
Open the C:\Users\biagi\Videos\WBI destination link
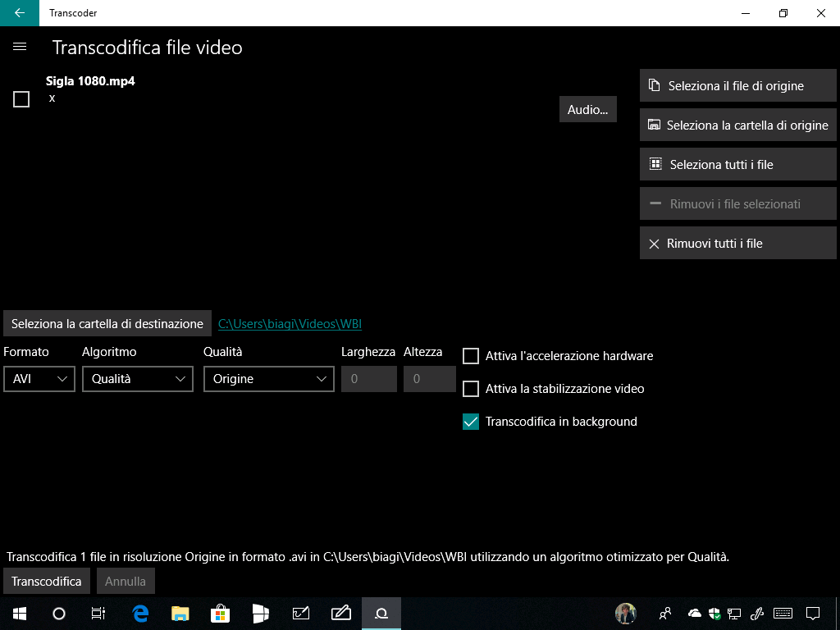(x=290, y=323)
